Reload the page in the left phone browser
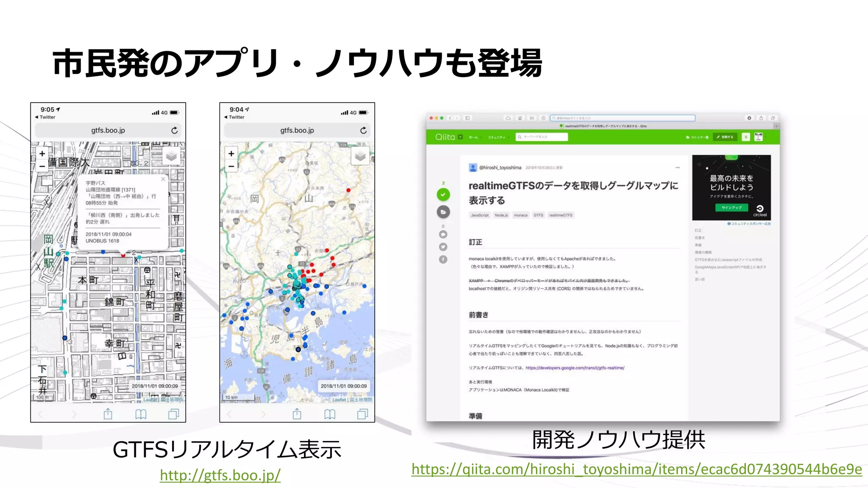 pos(174,130)
